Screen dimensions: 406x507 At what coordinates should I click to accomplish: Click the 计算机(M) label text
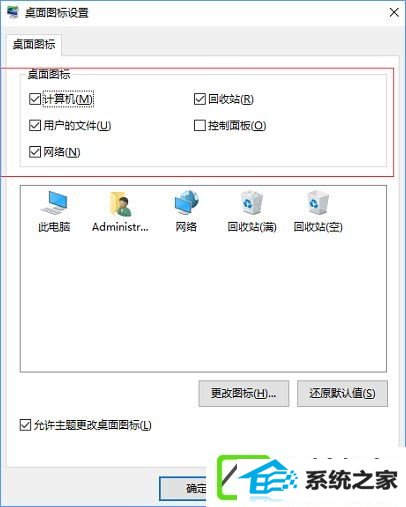coord(68,99)
